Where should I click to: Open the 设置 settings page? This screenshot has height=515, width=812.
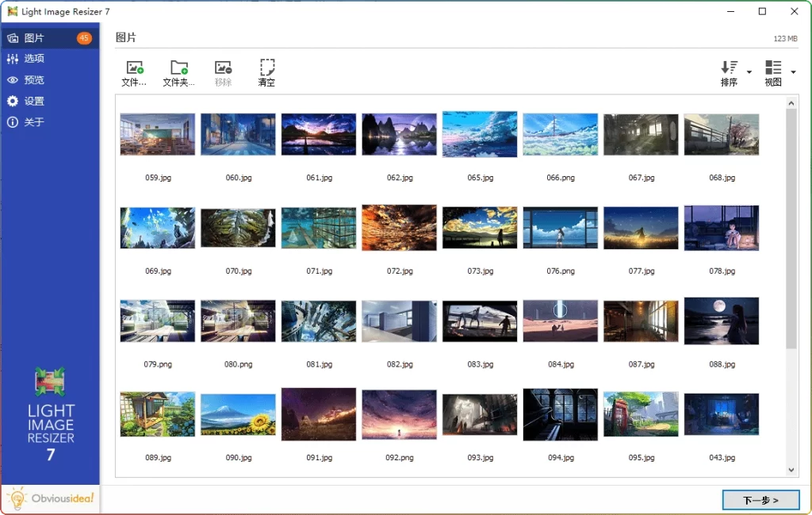(32, 101)
